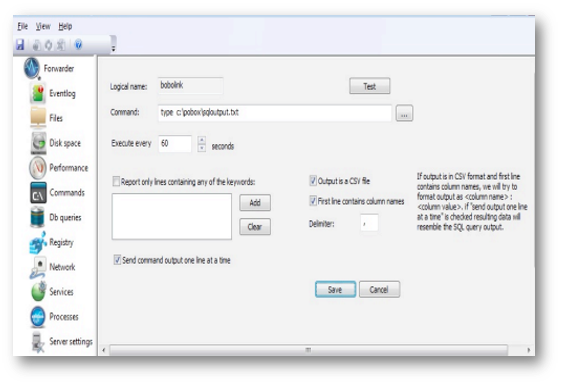Click the horizontal scrollbar right arrow
This screenshot has height=385, width=561.
click(529, 350)
